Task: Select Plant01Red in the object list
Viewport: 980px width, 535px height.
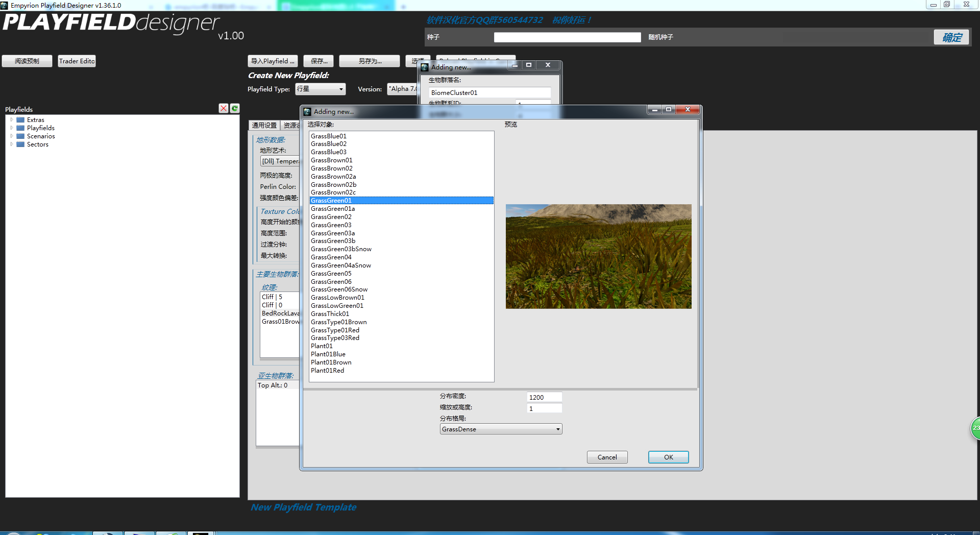Action: tap(401, 371)
